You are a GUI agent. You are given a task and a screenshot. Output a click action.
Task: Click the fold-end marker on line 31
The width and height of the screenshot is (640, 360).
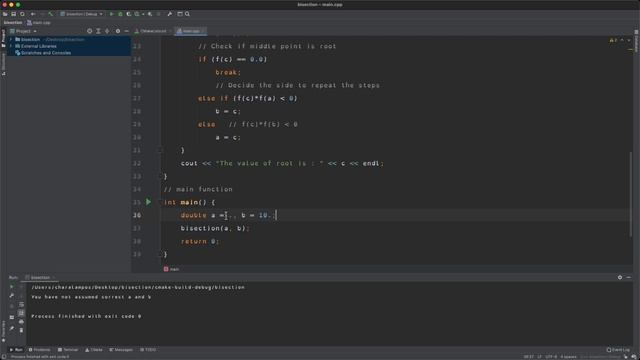click(160, 150)
